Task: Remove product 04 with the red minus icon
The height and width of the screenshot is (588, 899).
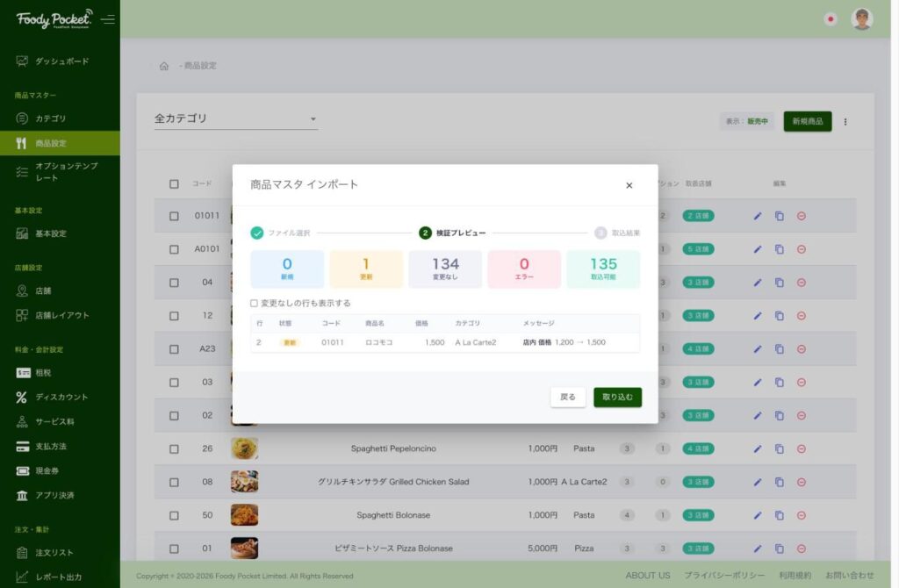Action: click(802, 283)
